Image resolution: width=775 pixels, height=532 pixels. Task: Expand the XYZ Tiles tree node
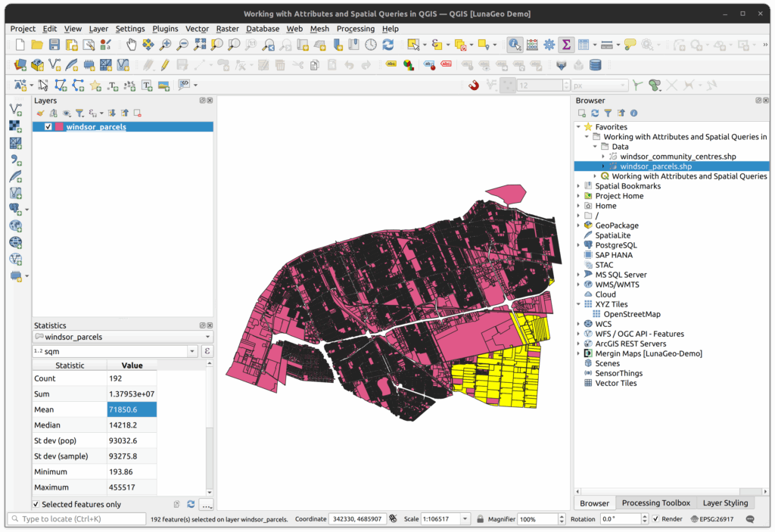tap(579, 304)
